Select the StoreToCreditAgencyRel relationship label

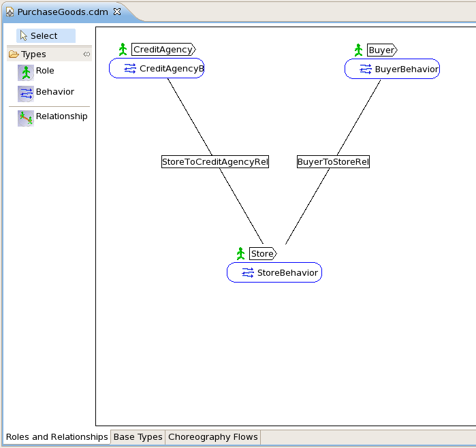215,162
